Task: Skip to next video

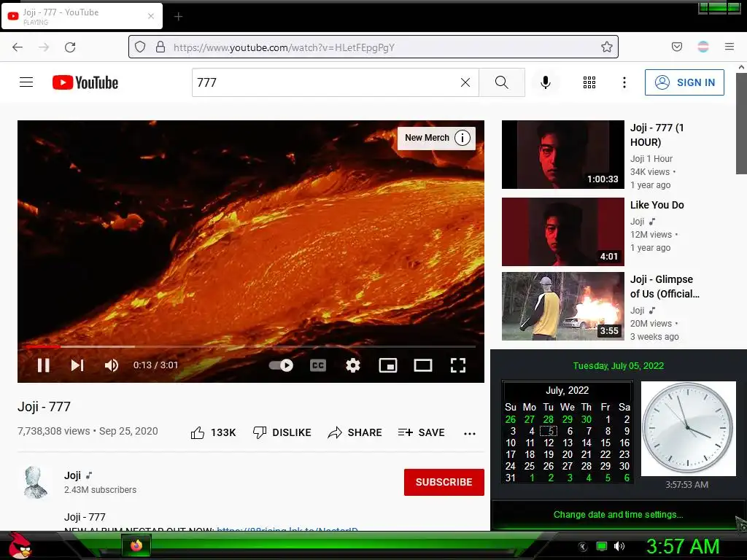Action: click(x=77, y=365)
